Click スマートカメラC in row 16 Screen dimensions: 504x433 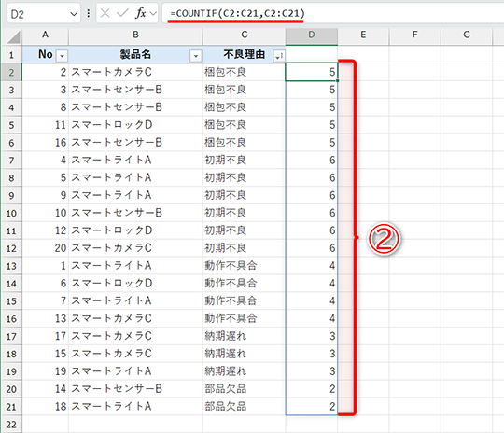(112, 318)
